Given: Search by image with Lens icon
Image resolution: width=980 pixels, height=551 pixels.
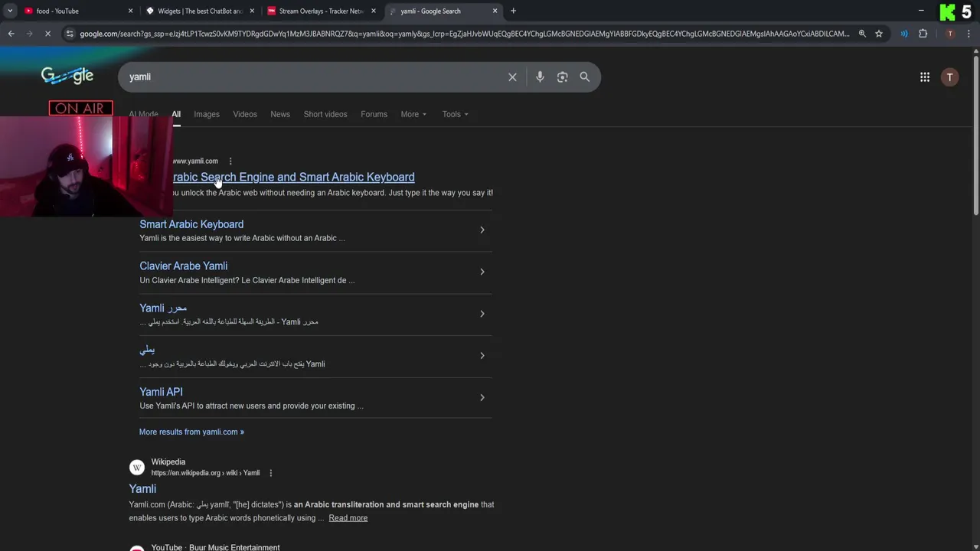Looking at the screenshot, I should tap(562, 77).
